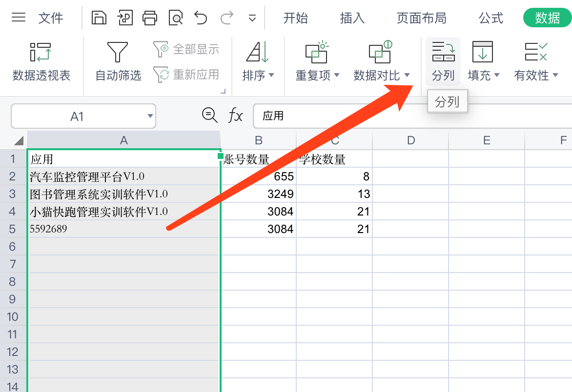Click the 全部显示 button

[x=186, y=49]
